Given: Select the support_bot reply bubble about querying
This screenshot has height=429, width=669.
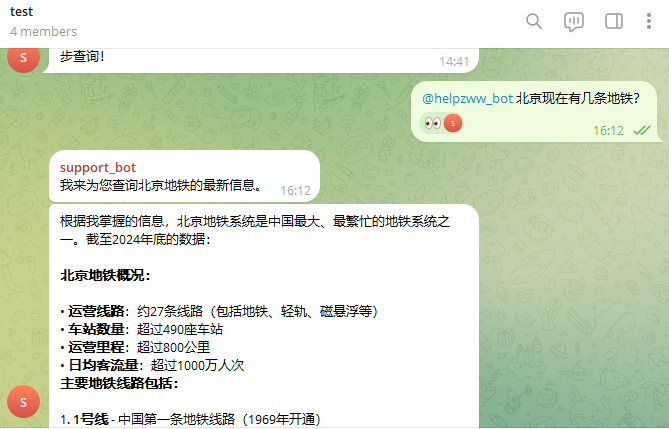Looking at the screenshot, I should 184,176.
